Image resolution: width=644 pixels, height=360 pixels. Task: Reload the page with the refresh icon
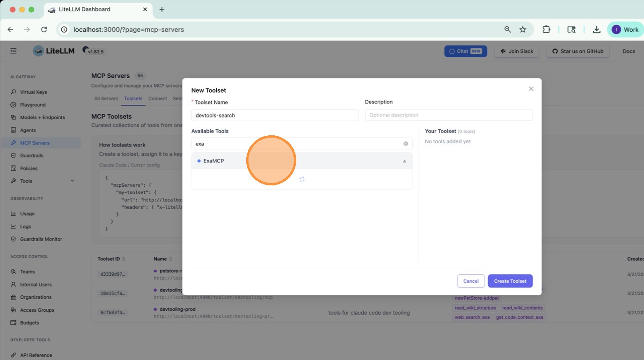coord(44,29)
